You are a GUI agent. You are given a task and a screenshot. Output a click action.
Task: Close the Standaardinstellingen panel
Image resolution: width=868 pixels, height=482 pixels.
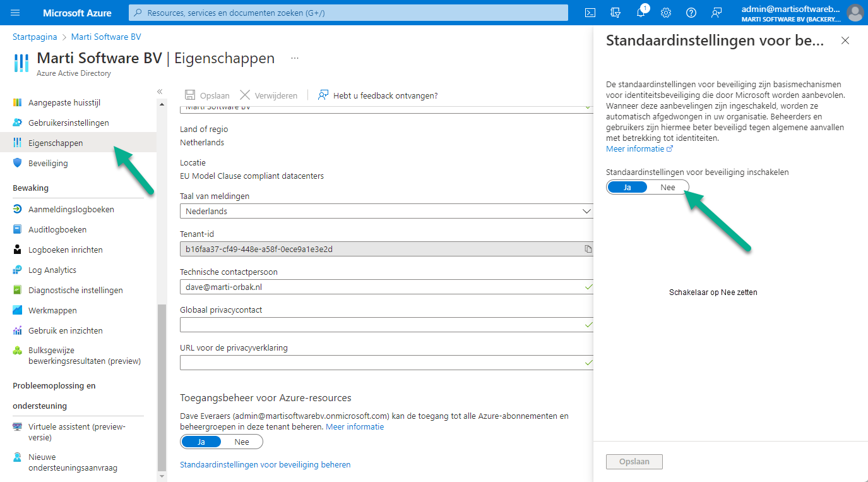pyautogui.click(x=845, y=40)
